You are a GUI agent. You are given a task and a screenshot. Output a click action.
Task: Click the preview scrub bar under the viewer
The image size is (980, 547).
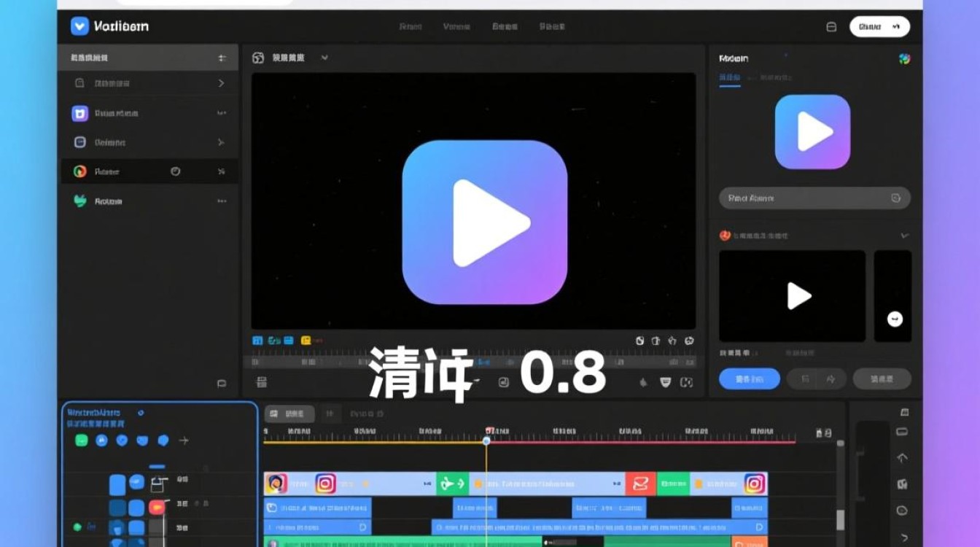pos(474,361)
